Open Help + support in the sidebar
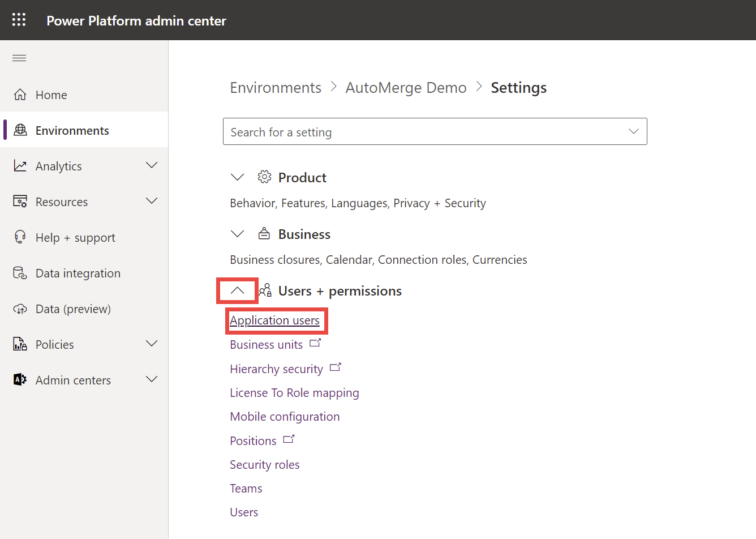 (75, 238)
